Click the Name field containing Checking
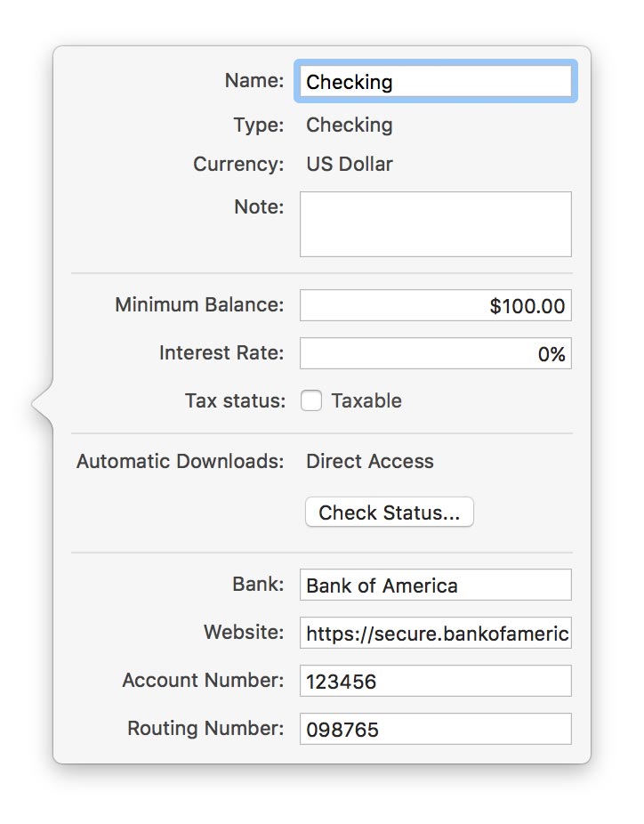644x824 pixels. coord(436,82)
